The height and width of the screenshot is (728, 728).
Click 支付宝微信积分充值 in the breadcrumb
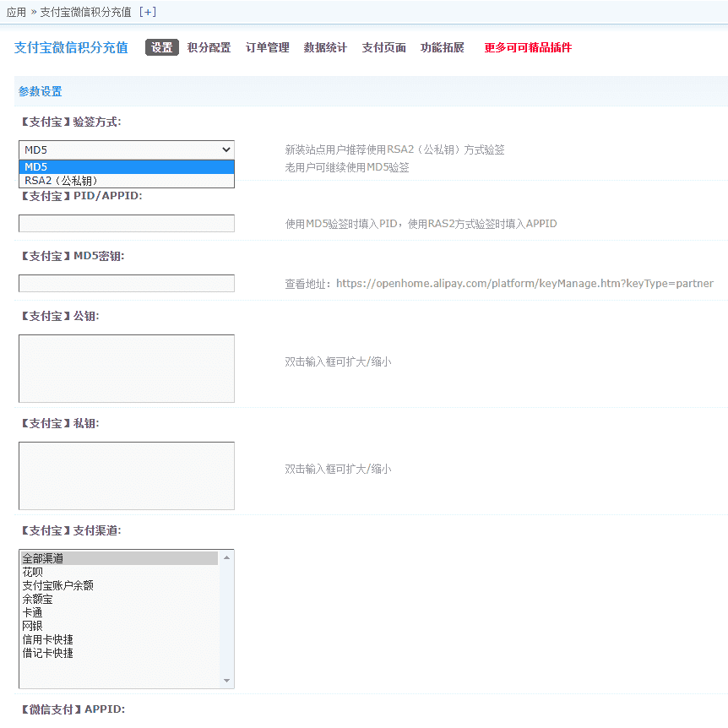tap(85, 12)
